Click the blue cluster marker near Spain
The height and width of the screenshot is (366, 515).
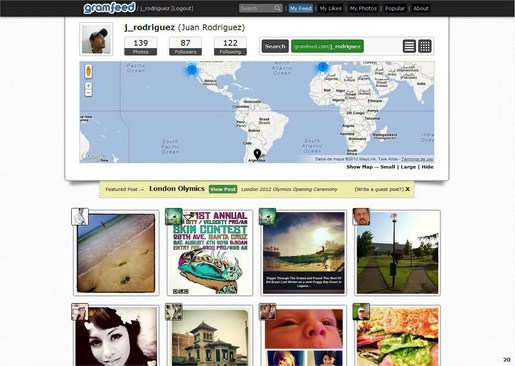(322, 67)
